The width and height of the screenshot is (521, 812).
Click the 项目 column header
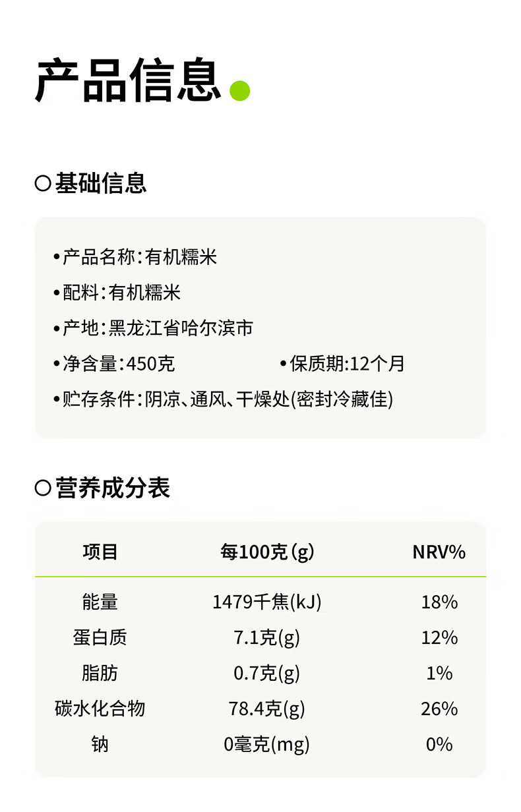click(100, 552)
